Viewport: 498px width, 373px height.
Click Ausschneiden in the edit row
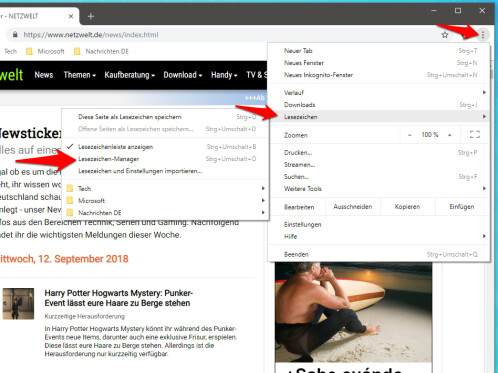point(353,207)
